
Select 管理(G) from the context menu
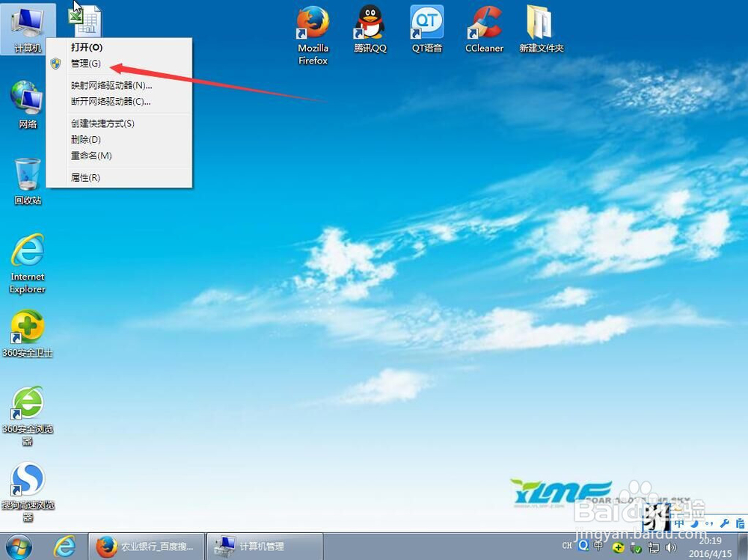click(x=86, y=64)
